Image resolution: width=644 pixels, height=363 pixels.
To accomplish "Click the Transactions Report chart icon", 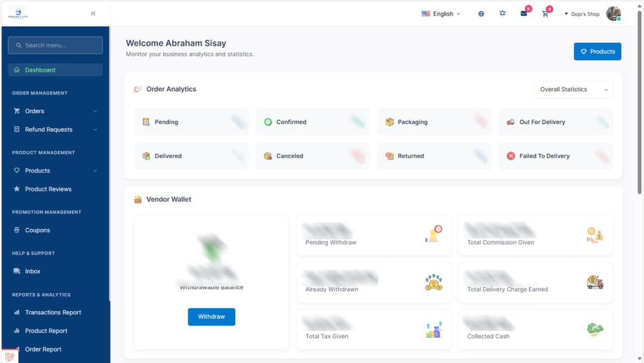I will 17,312.
